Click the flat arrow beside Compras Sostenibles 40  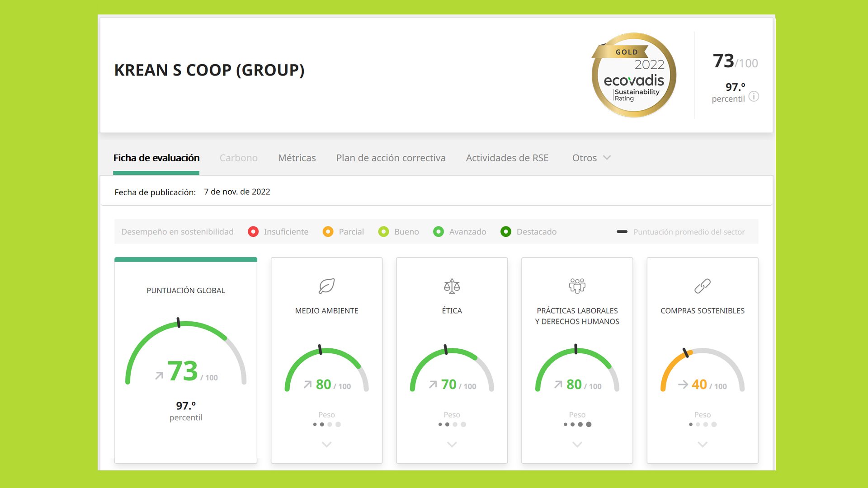pos(683,385)
